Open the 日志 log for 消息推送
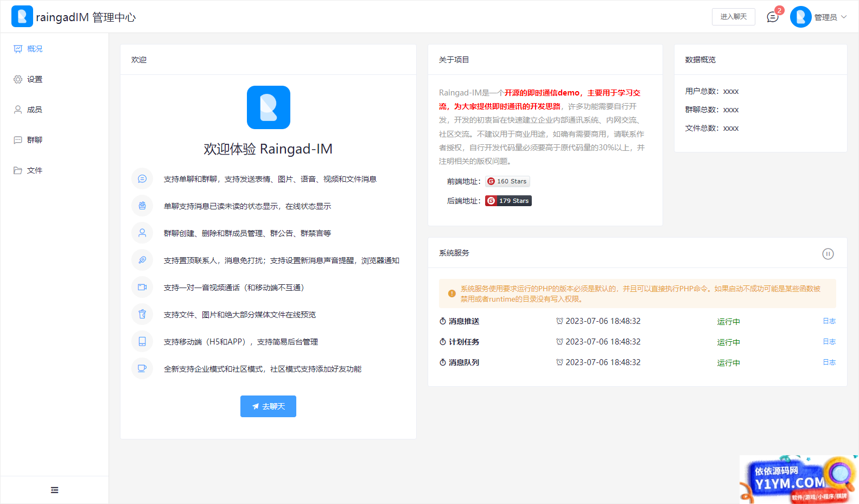 829,321
